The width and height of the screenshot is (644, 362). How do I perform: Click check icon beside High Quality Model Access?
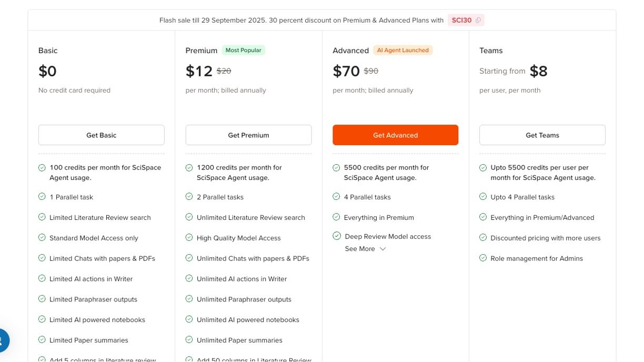tap(189, 237)
